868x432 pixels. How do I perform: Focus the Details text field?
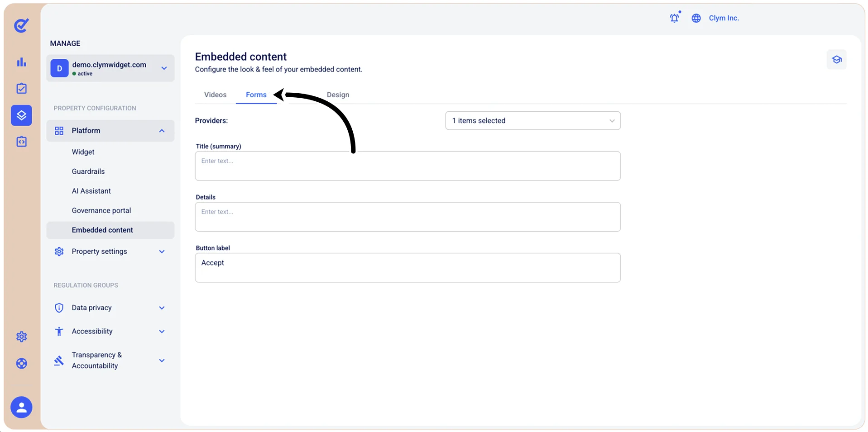tap(408, 217)
